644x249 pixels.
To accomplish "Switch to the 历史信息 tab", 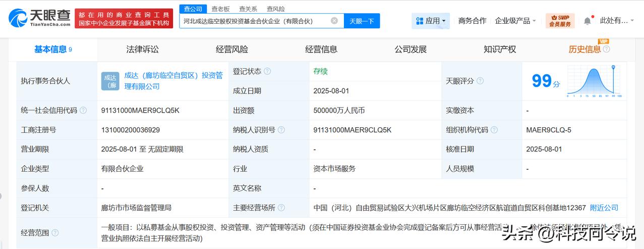I will tap(584, 49).
